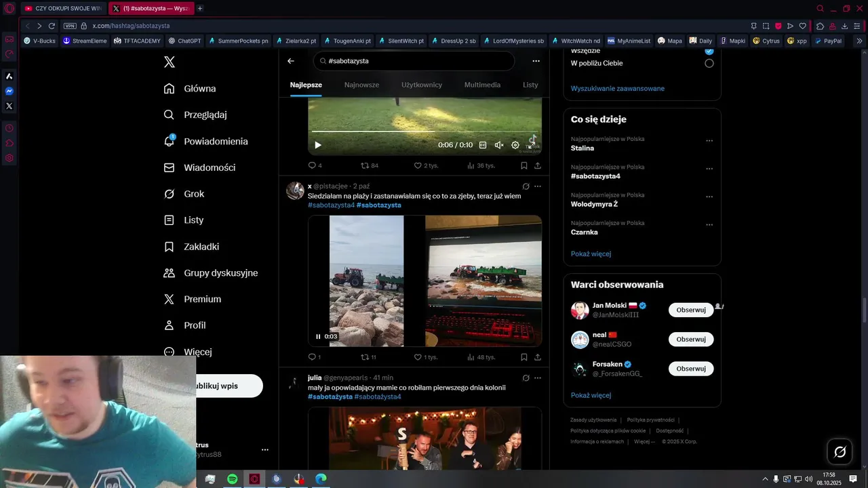The image size is (868, 488).
Task: Follow neal with Obserwuj button
Action: pos(691,340)
